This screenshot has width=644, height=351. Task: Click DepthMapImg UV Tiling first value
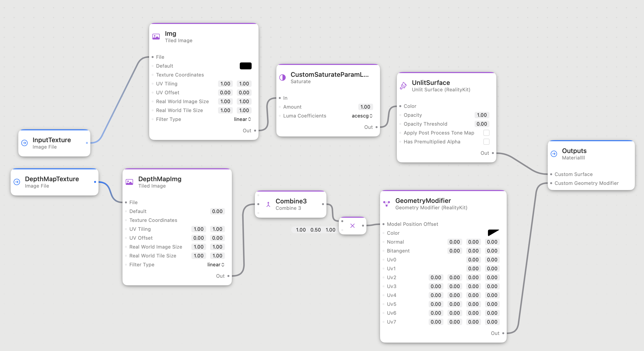199,229
